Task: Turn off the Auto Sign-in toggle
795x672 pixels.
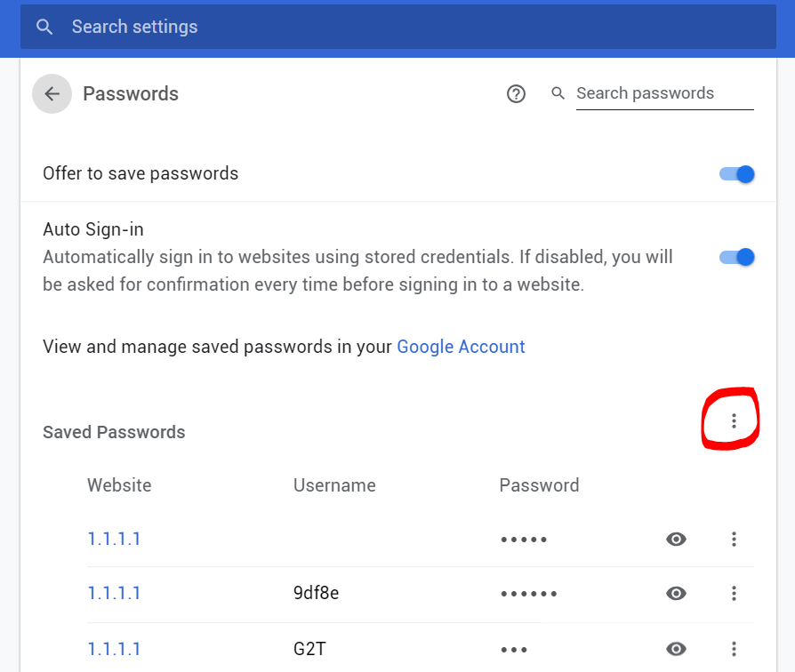Action: [x=737, y=257]
